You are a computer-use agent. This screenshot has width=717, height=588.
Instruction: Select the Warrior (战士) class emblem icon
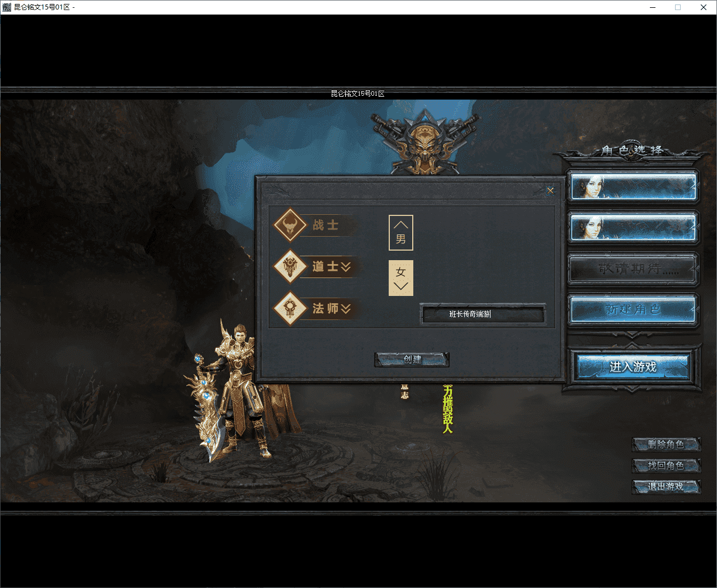(290, 225)
